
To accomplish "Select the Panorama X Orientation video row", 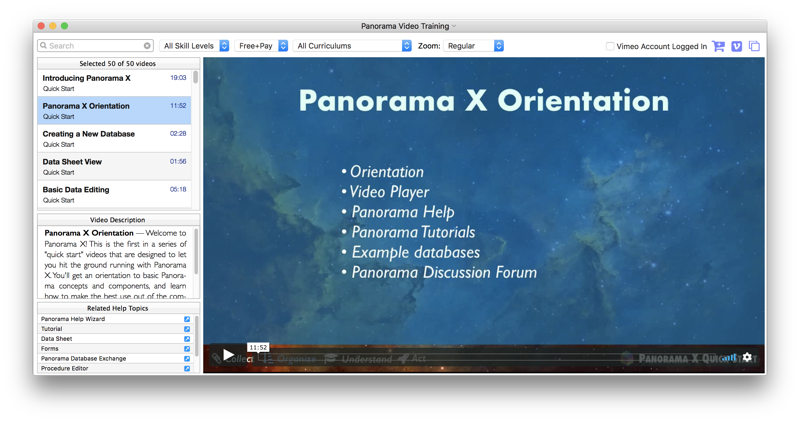I will pos(114,111).
